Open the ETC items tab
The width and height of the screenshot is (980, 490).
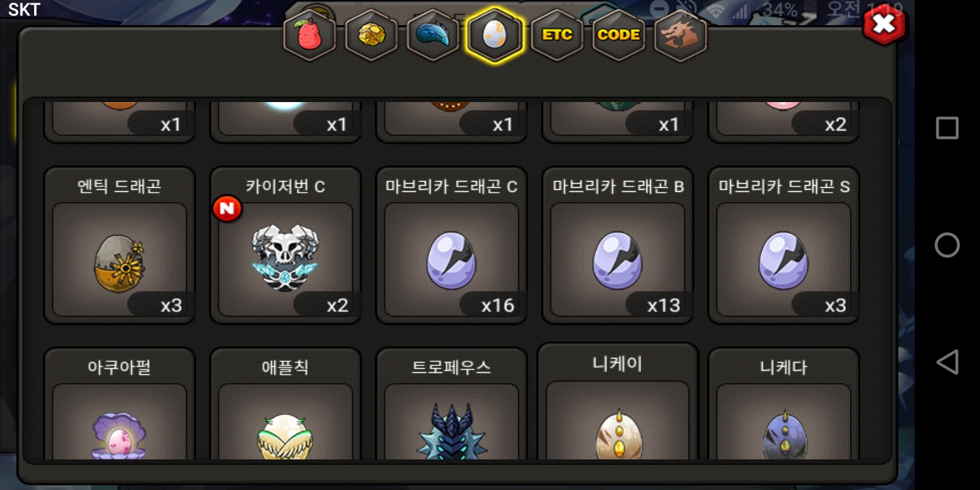point(557,35)
